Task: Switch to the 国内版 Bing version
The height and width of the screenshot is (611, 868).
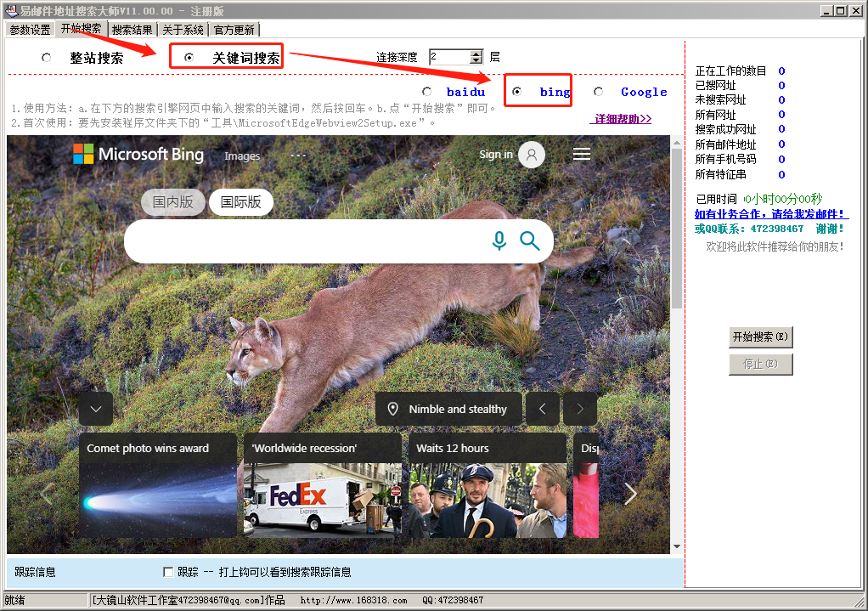Action: (x=172, y=202)
